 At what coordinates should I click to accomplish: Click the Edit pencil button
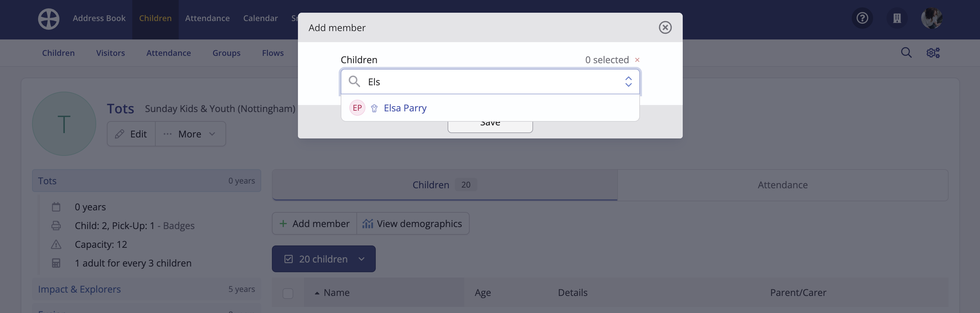(x=131, y=134)
